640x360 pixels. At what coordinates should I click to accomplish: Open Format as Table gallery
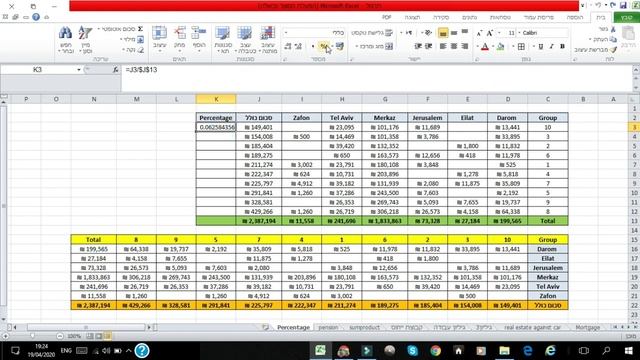[x=245, y=40]
